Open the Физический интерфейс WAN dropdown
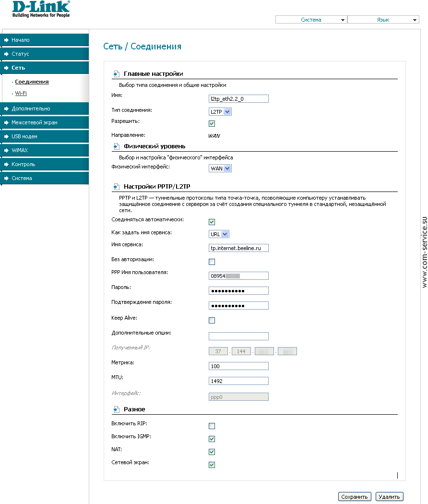 click(220, 168)
